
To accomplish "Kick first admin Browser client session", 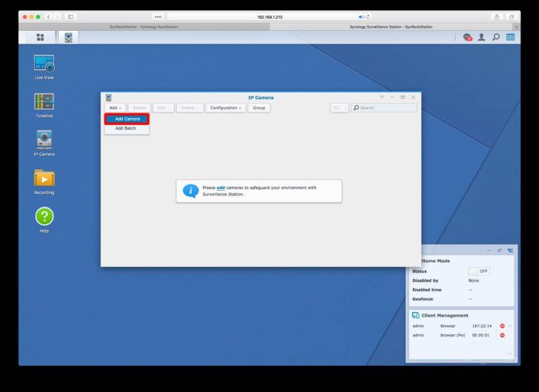I will pyautogui.click(x=502, y=325).
